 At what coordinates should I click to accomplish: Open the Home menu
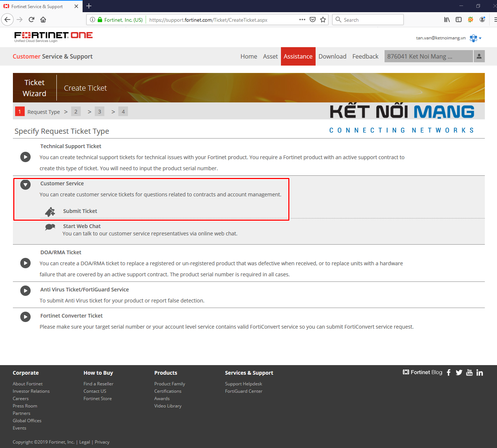pyautogui.click(x=249, y=56)
